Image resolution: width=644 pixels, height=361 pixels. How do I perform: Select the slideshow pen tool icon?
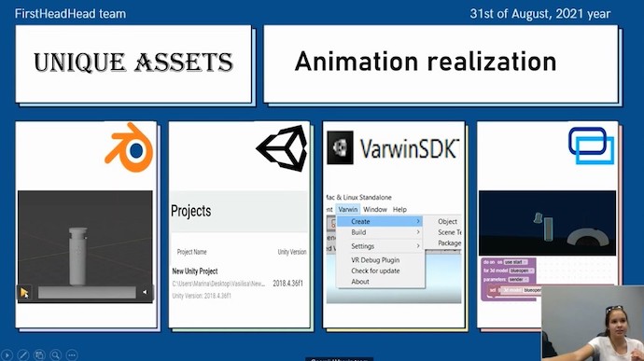[23, 354]
